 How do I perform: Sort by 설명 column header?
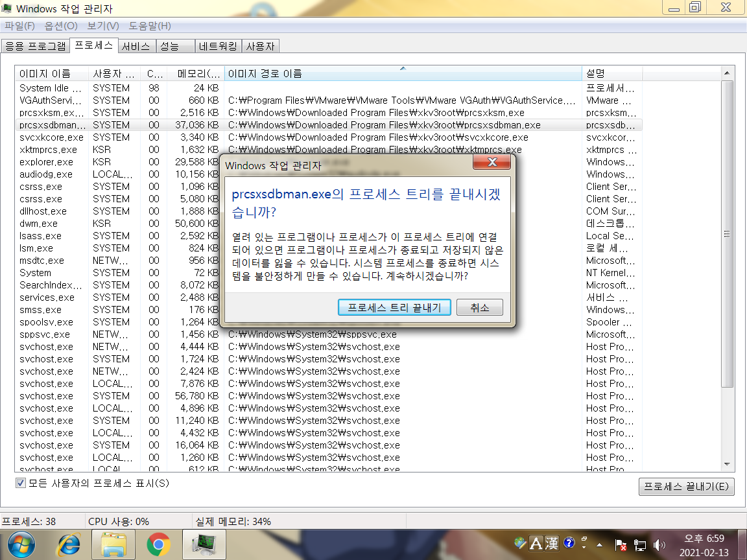pyautogui.click(x=612, y=74)
